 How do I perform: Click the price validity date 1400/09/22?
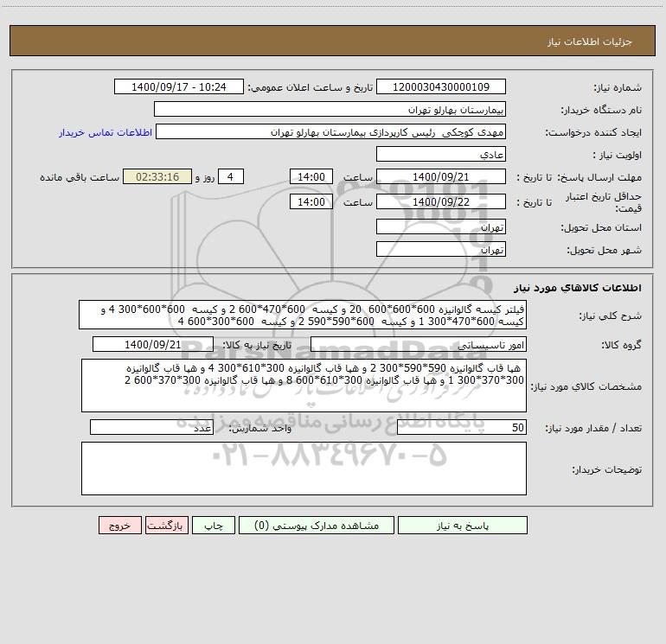(x=441, y=201)
